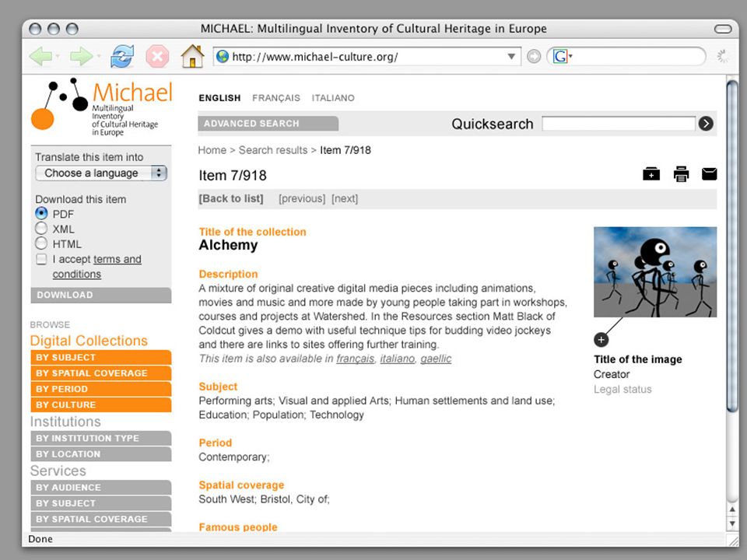Go to the next item

coord(345,198)
